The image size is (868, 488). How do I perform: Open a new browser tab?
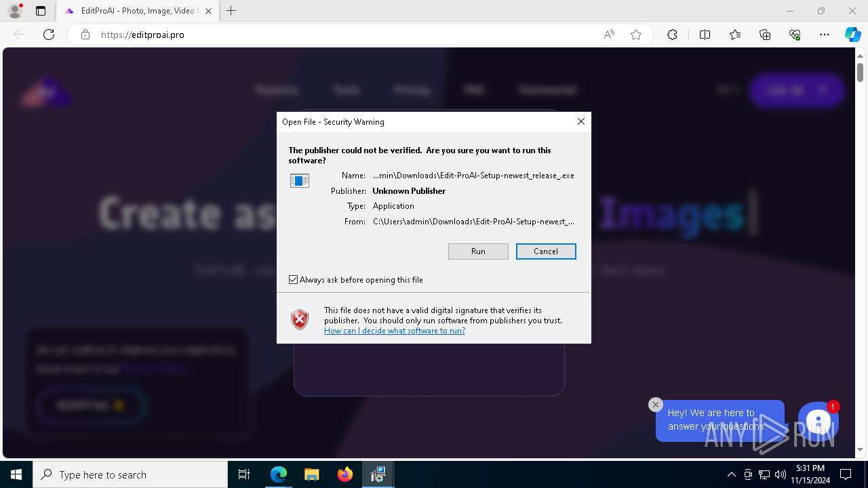click(231, 11)
